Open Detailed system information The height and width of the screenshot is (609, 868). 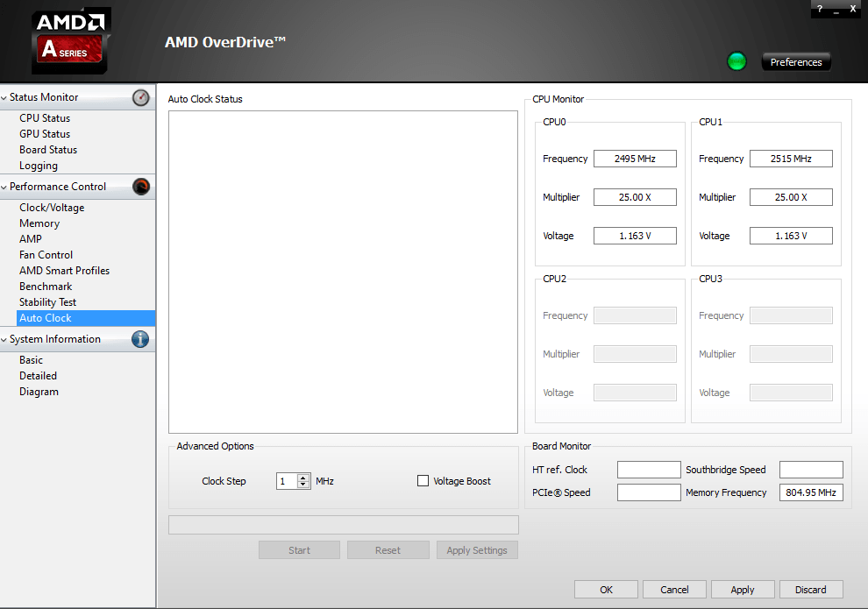38,376
